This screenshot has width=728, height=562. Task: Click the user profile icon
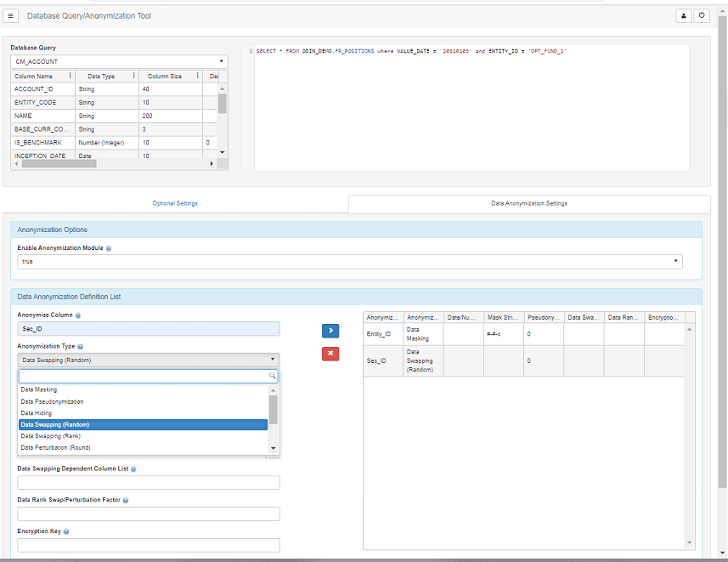click(x=684, y=16)
